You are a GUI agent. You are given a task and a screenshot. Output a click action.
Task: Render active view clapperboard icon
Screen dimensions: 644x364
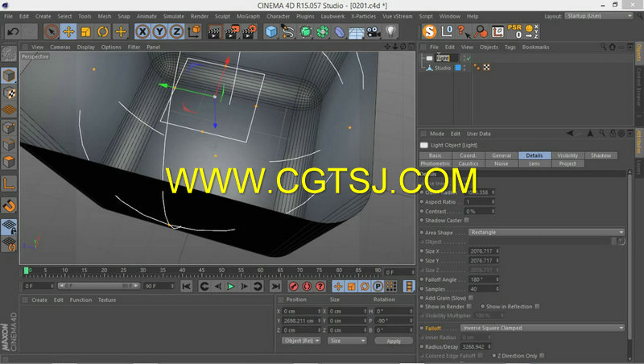214,31
